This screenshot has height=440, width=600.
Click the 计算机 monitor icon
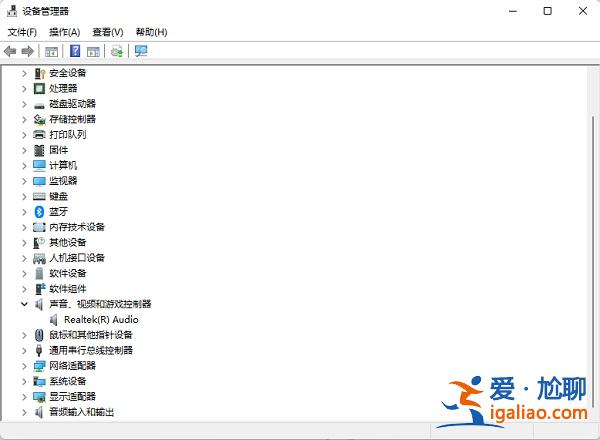39,166
